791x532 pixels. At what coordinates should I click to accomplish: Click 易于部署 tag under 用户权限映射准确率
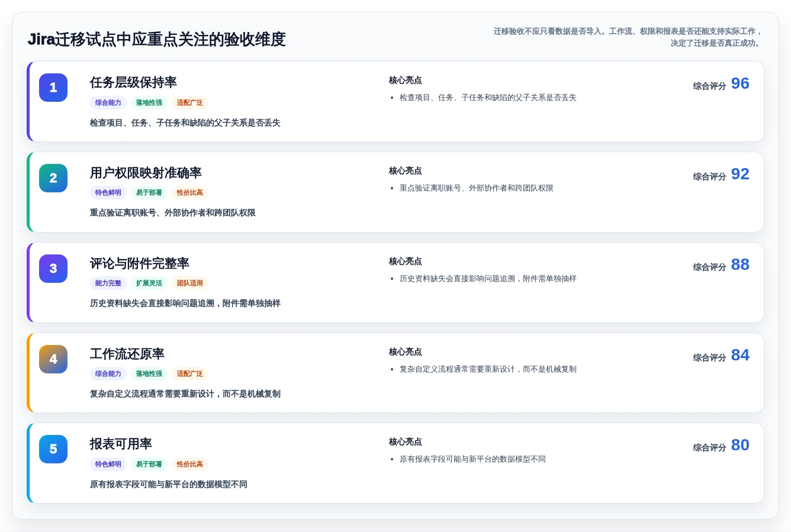pos(149,192)
